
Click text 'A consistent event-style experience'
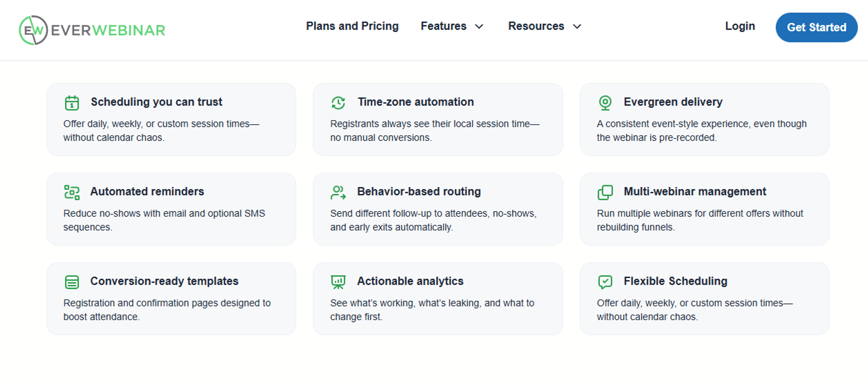click(672, 124)
